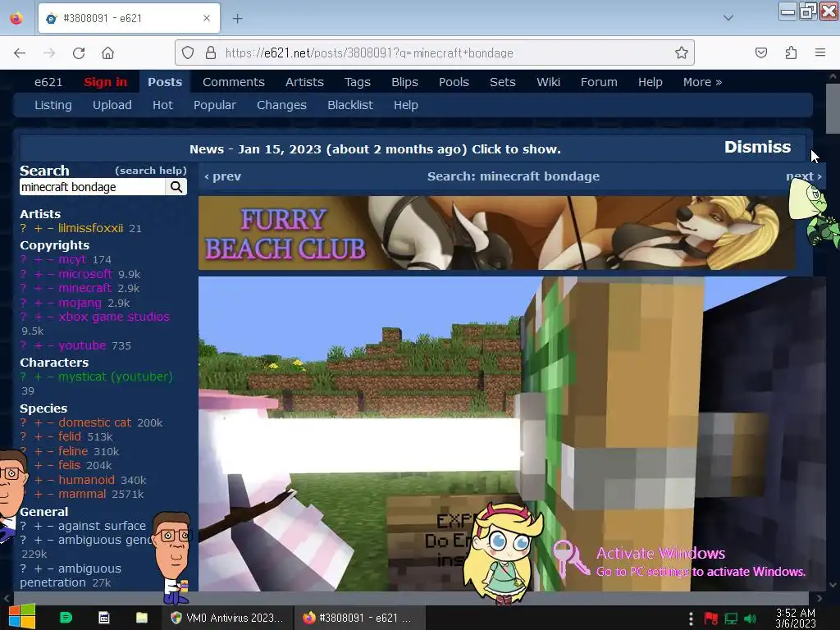This screenshot has width=840, height=630.
Task: Go to the next post
Action: tap(804, 176)
